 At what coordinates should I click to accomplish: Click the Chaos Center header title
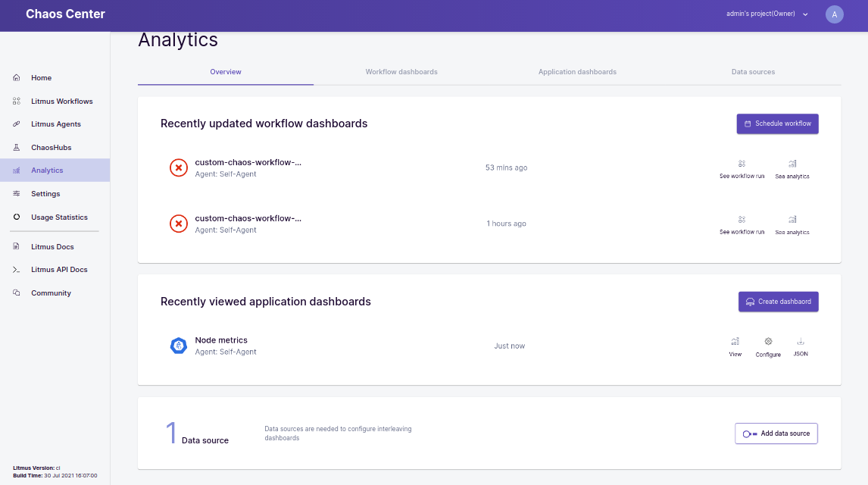(x=65, y=14)
